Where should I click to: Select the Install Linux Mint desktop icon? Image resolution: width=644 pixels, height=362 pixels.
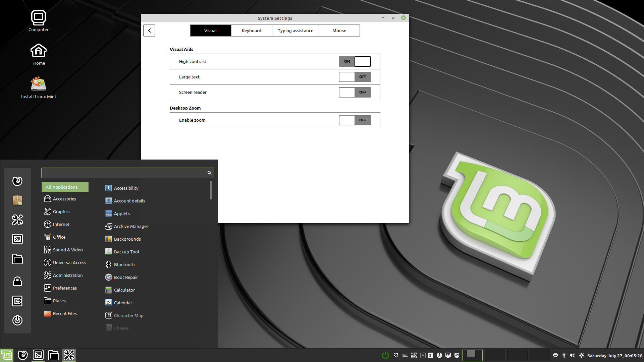click(39, 88)
